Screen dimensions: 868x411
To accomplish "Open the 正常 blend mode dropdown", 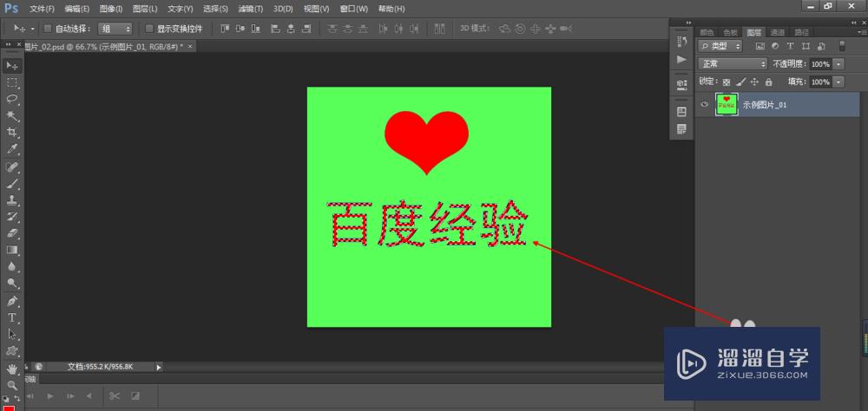I will tap(733, 64).
